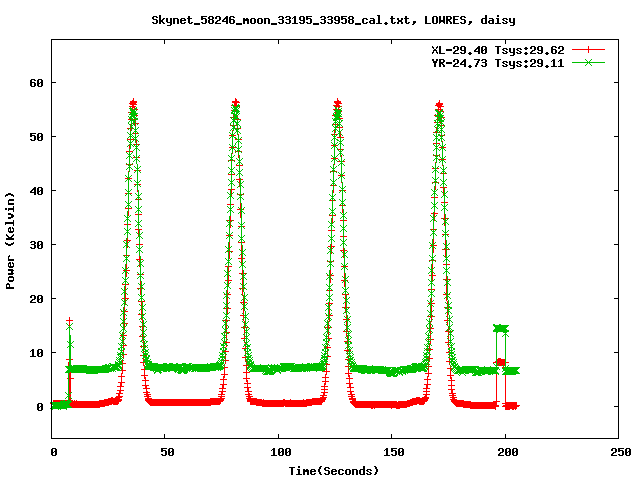Screen dimensions: 640x480
Task: Select the XL-29.40 Tsys:29.62 legend label
Action: pyautogui.click(x=498, y=50)
